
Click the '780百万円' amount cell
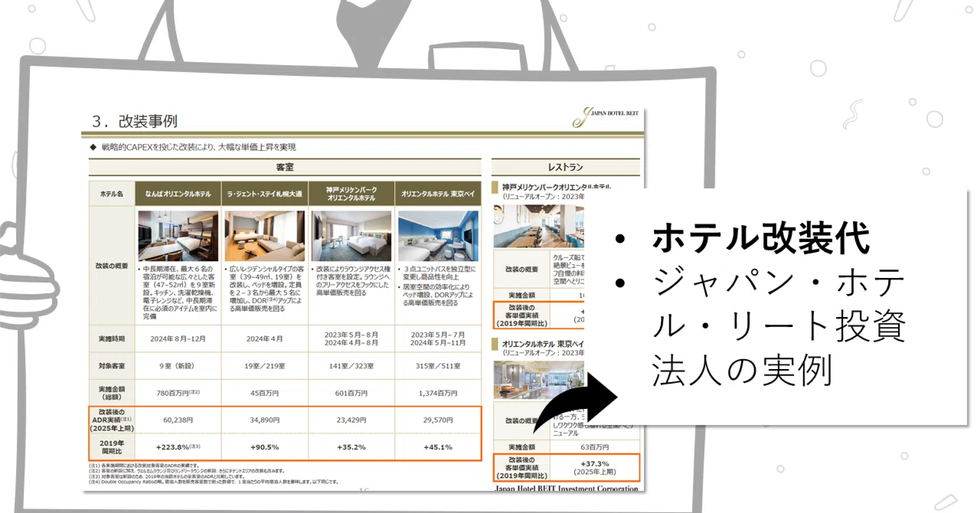178,393
